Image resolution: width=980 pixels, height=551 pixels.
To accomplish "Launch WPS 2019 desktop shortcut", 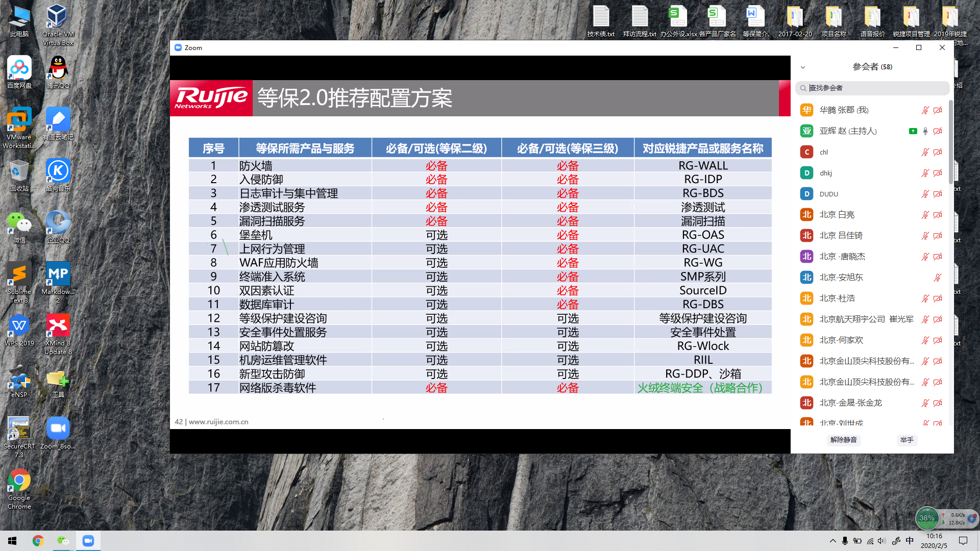I will (x=19, y=330).
